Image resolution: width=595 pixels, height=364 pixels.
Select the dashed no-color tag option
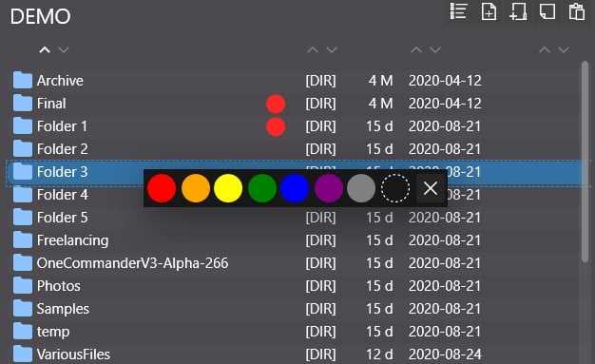point(395,188)
